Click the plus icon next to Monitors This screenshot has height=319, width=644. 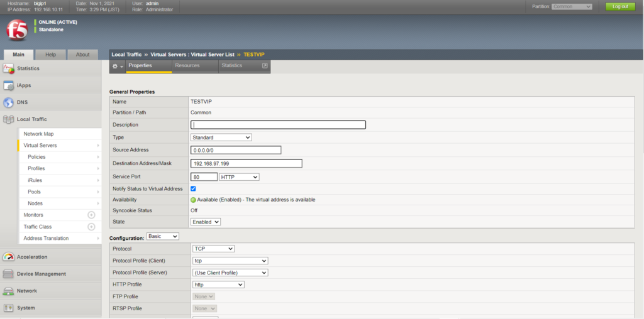click(x=91, y=215)
